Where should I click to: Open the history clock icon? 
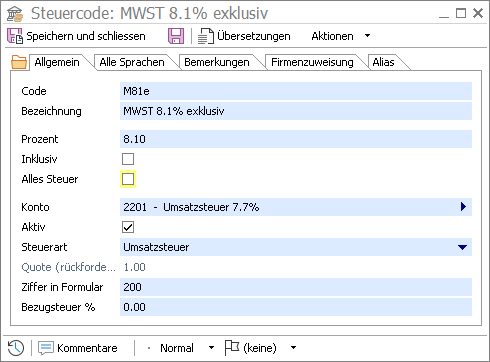tap(15, 348)
